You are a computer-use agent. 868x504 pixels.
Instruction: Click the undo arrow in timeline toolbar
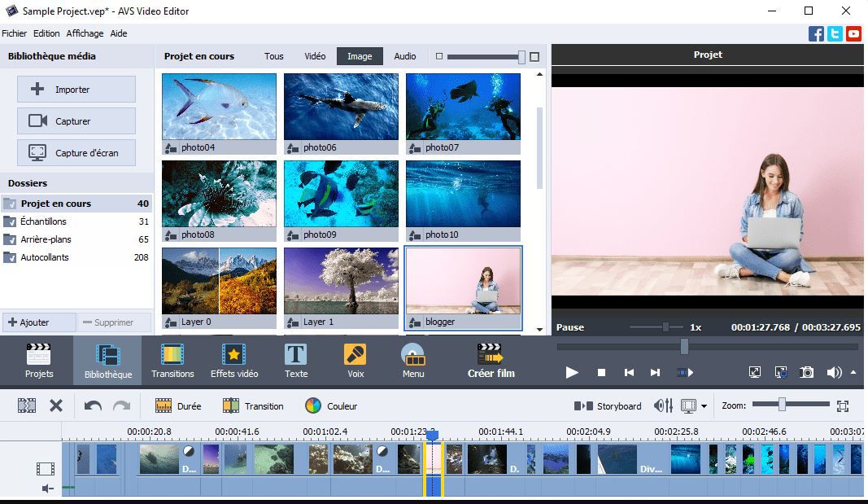coord(93,405)
